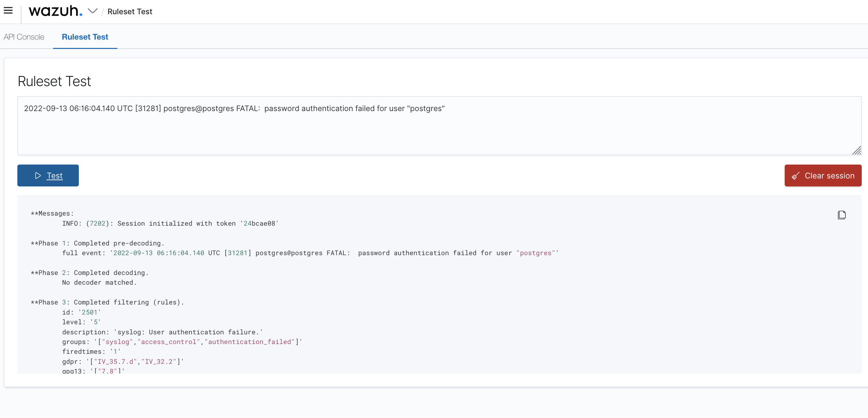Click the Ruleset Test page heading
The width and height of the screenshot is (868, 418).
pos(54,81)
